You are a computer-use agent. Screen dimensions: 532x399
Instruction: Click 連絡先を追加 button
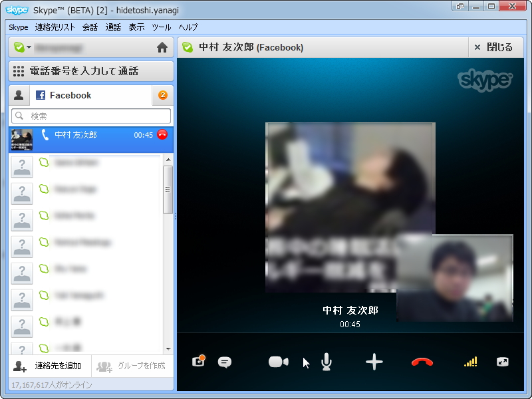click(x=50, y=366)
